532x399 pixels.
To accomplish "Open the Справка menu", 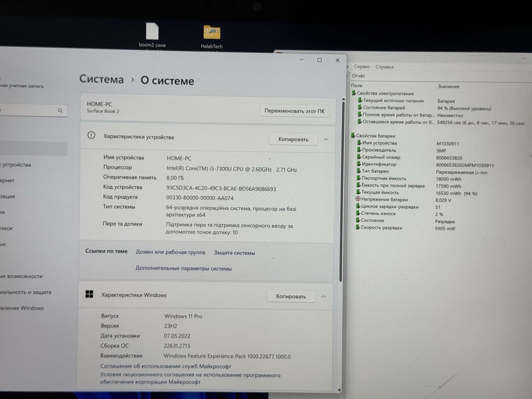I will tap(385, 67).
